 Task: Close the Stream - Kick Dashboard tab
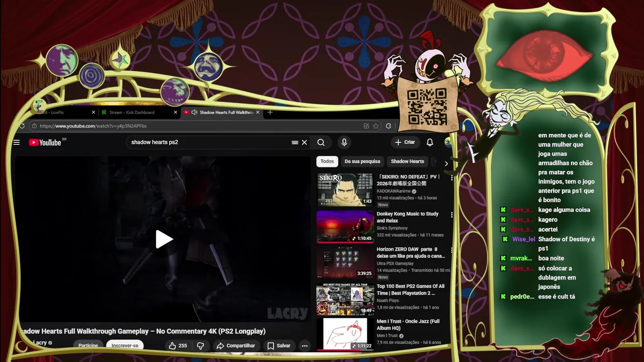176,112
